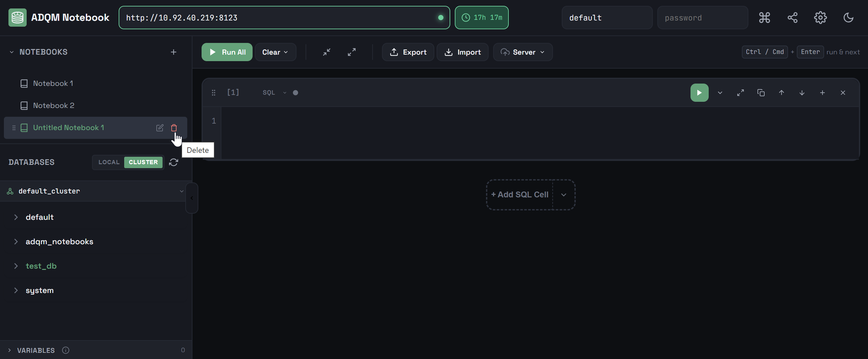
Task: Refresh the databases list
Action: pyautogui.click(x=173, y=162)
